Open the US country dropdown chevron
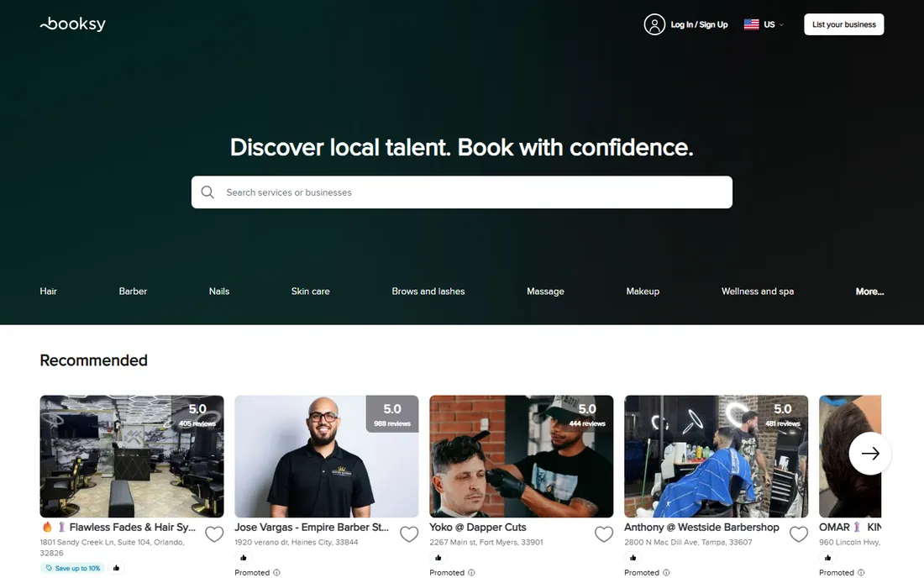 [x=781, y=24]
